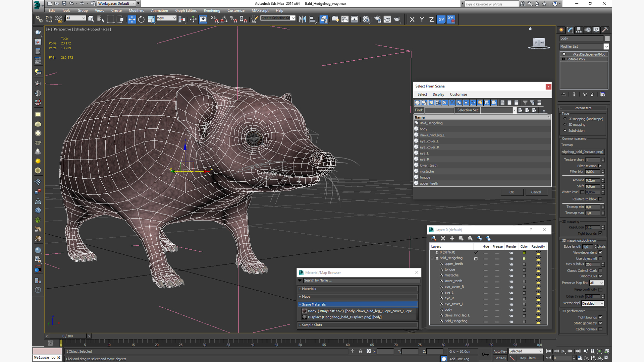
Task: Click the Key Mode key icon
Action: [485, 354]
